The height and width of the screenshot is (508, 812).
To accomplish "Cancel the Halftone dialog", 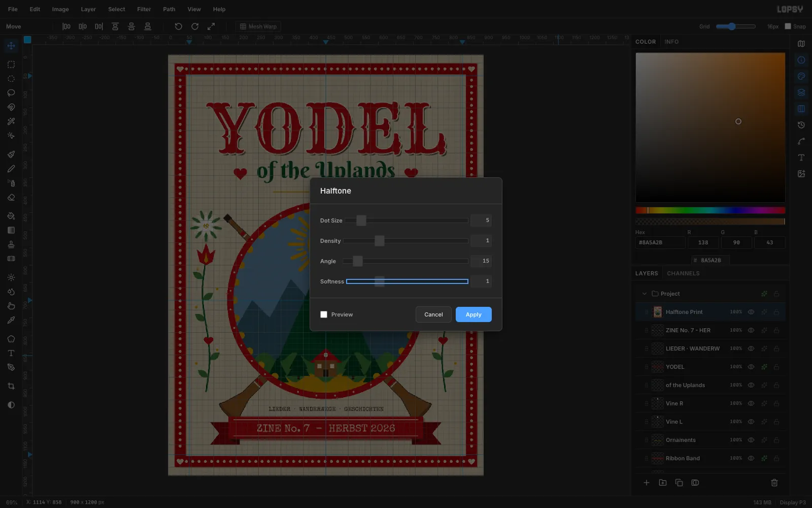I will click(433, 314).
